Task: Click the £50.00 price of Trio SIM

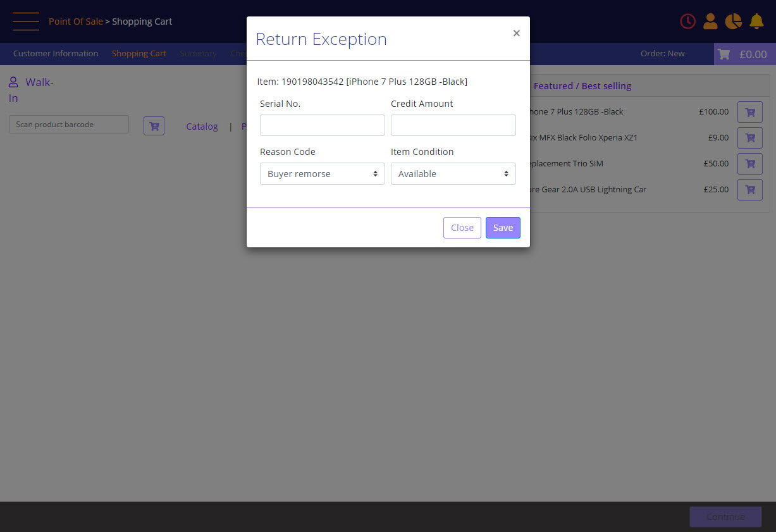Action: [716, 164]
